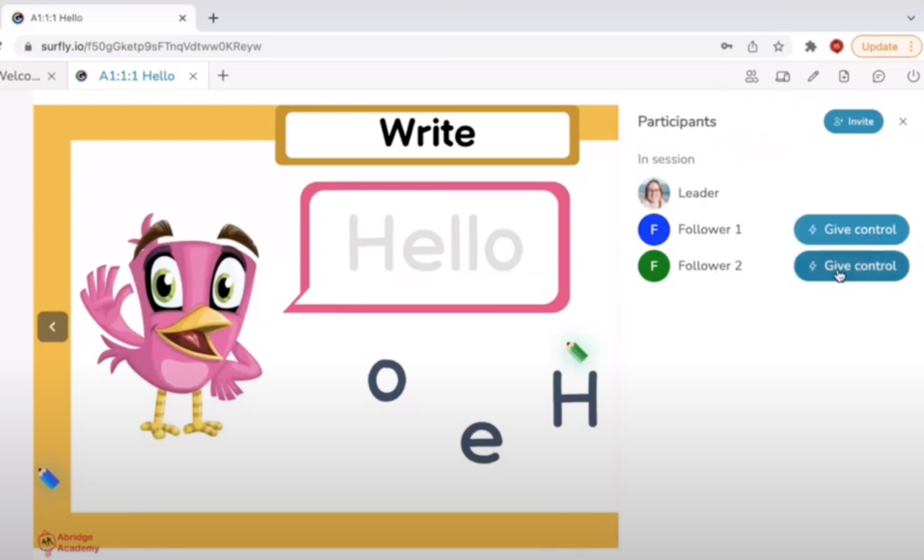Open the chat bubble icon
Image resolution: width=924 pixels, height=560 pixels.
coord(879,76)
